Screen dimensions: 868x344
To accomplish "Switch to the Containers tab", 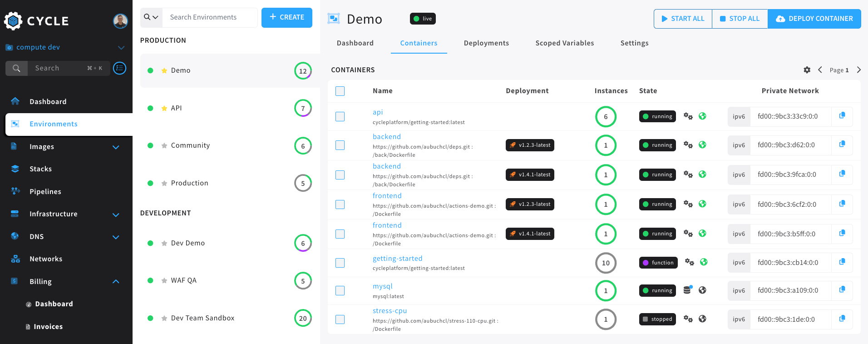I will point(419,43).
